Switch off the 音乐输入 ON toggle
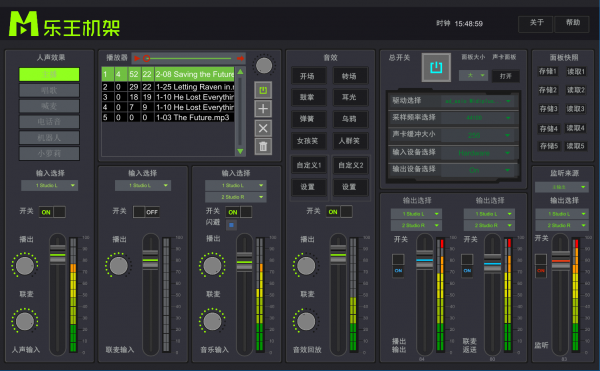 point(239,212)
